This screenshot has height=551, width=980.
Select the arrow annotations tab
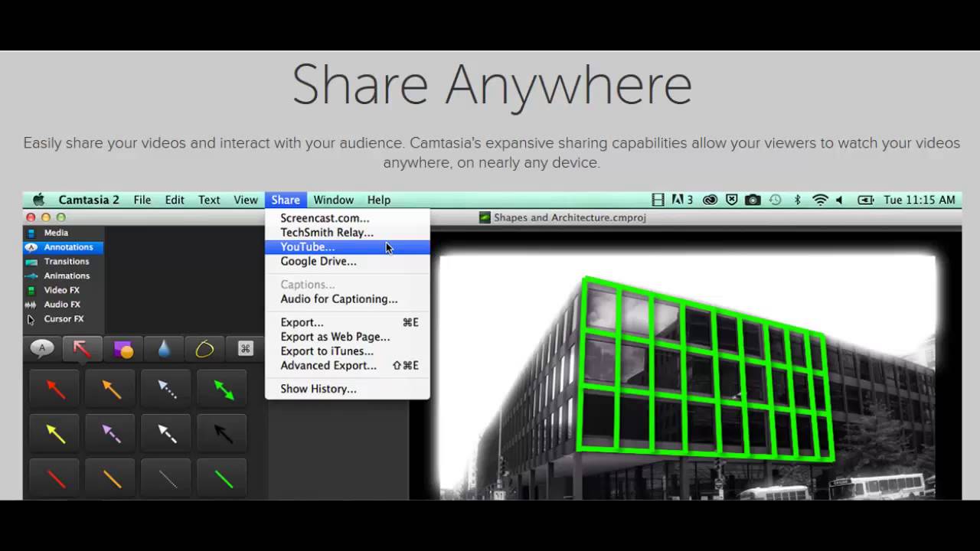82,349
